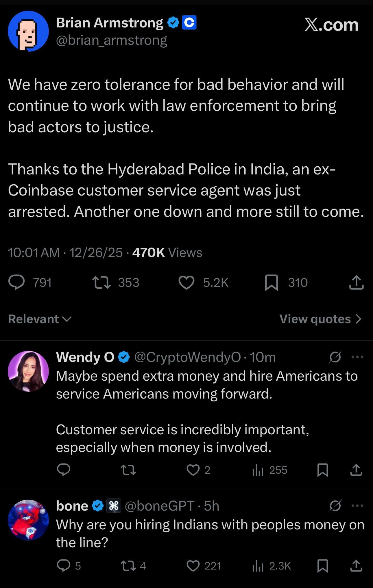The image size is (373, 588).
Task: Like Brian Armstrong's post
Action: [186, 282]
